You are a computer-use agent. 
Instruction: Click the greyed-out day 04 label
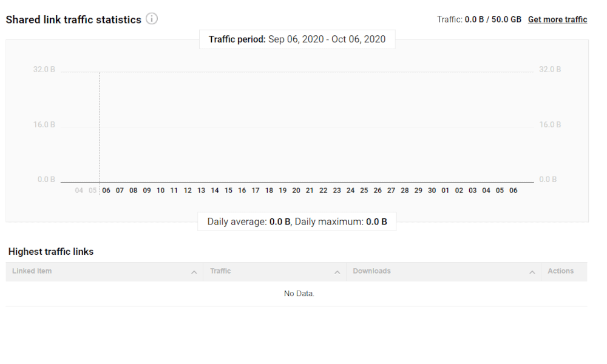79,190
